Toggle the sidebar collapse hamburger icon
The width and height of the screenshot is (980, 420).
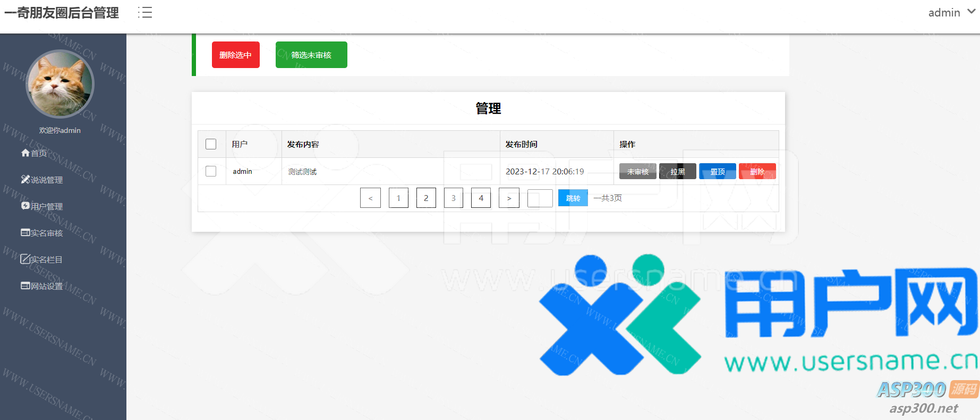(144, 12)
